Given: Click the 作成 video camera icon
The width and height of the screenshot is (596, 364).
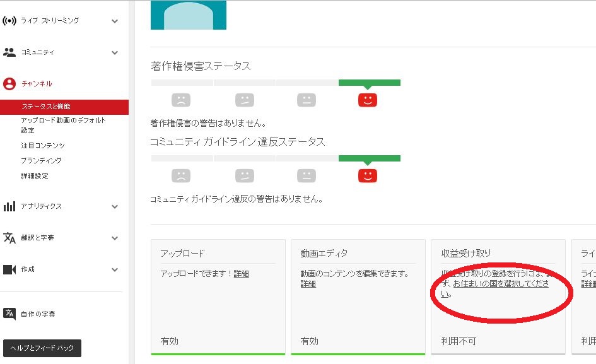Looking at the screenshot, I should click(x=9, y=269).
